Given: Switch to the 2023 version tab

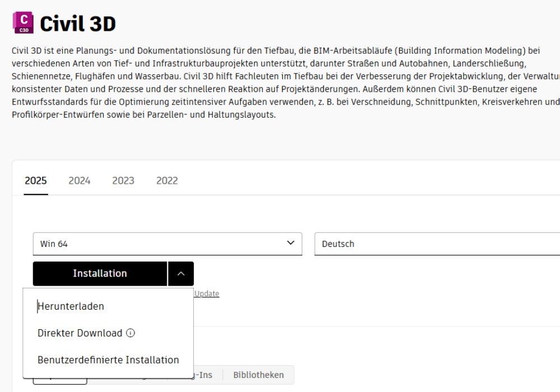Looking at the screenshot, I should (x=123, y=181).
